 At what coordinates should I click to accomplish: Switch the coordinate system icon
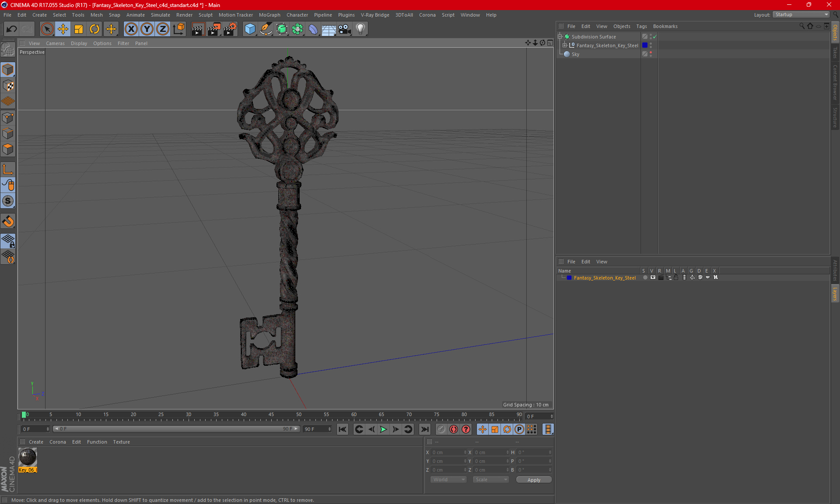(178, 29)
